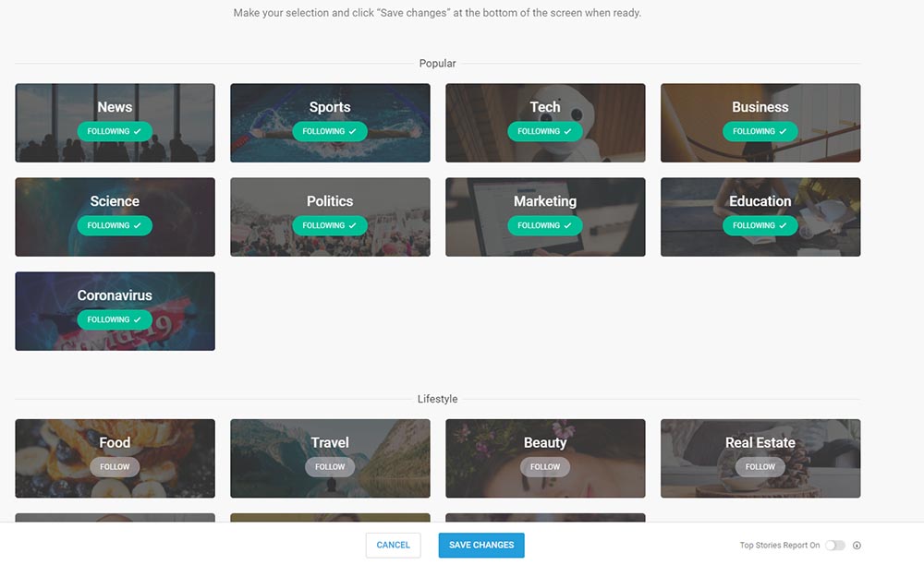The width and height of the screenshot is (924, 565).
Task: Toggle Following on the Science card
Action: pyautogui.click(x=115, y=225)
